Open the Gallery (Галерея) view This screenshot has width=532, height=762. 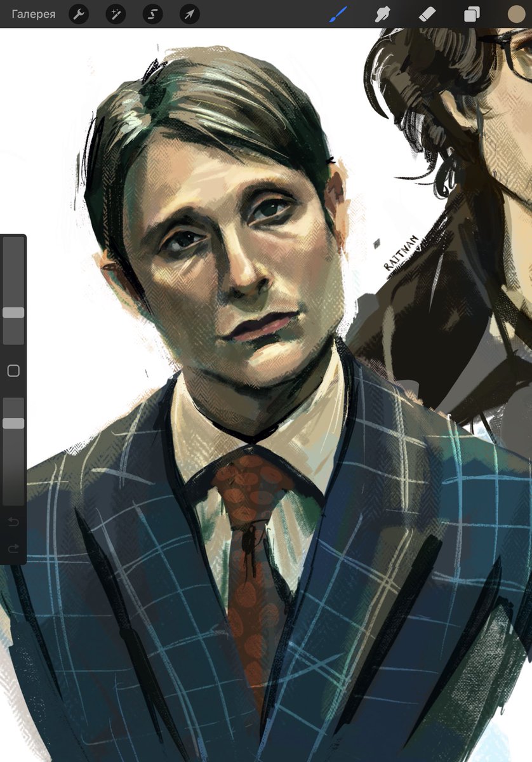point(34,14)
